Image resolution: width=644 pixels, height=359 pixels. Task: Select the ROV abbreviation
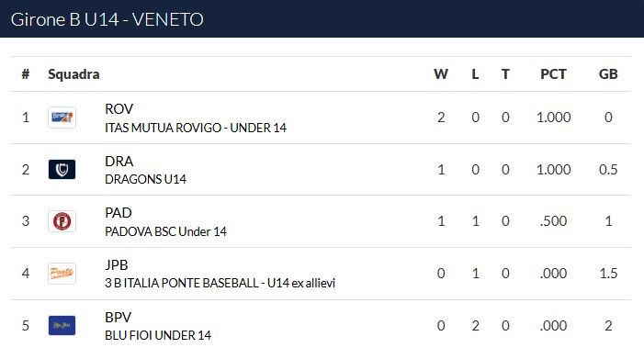[119, 109]
